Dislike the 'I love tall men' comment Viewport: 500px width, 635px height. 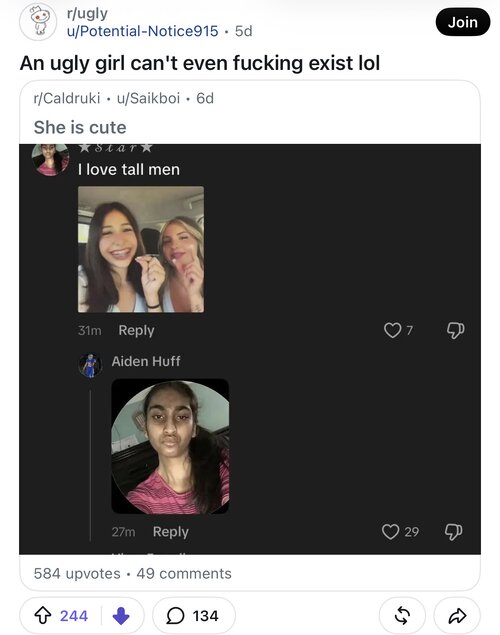coord(455,330)
